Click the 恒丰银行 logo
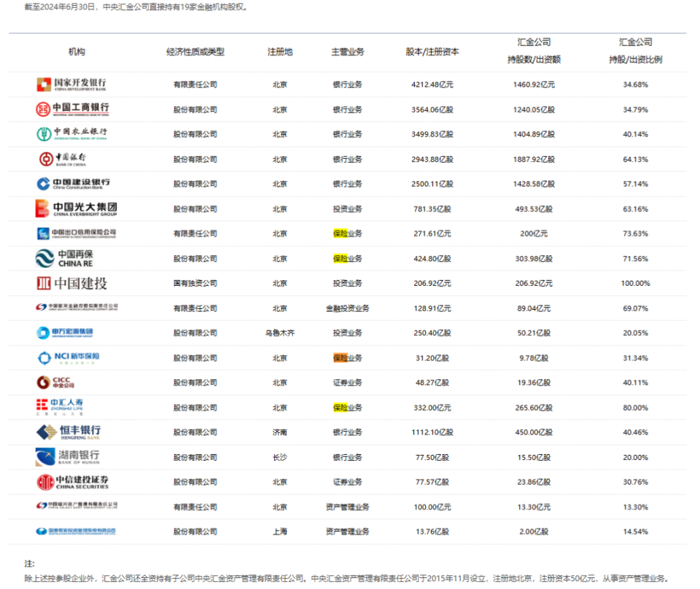 [69, 432]
